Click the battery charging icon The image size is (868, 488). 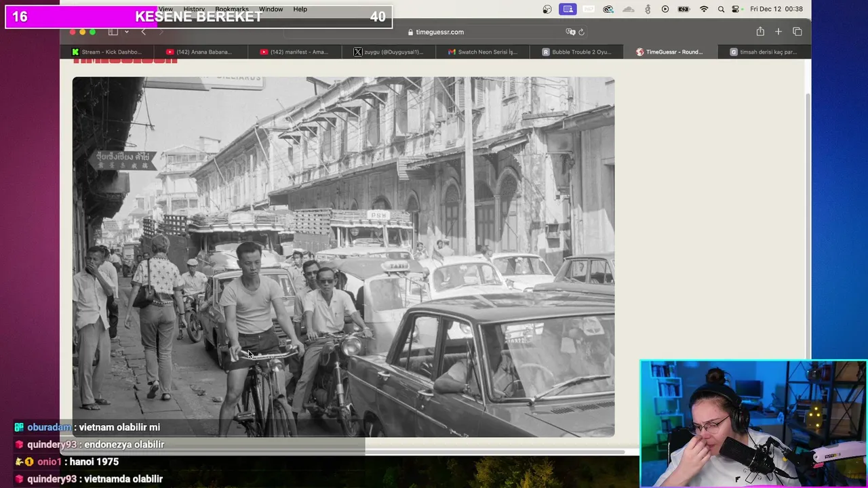click(684, 9)
